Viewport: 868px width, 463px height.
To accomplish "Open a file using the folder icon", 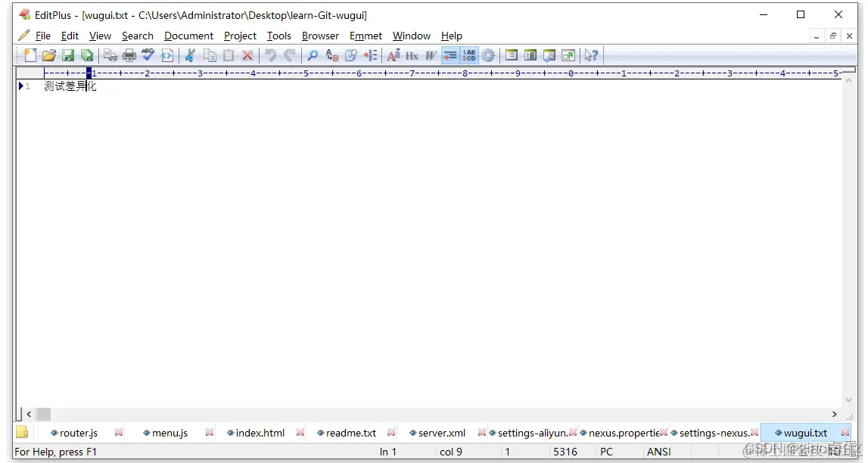I will point(48,55).
